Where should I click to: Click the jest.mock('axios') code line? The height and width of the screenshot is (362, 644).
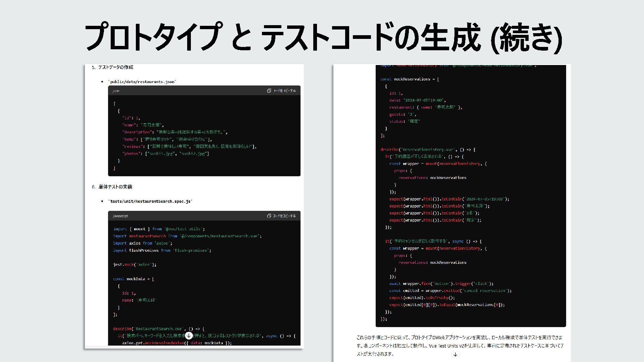[135, 264]
